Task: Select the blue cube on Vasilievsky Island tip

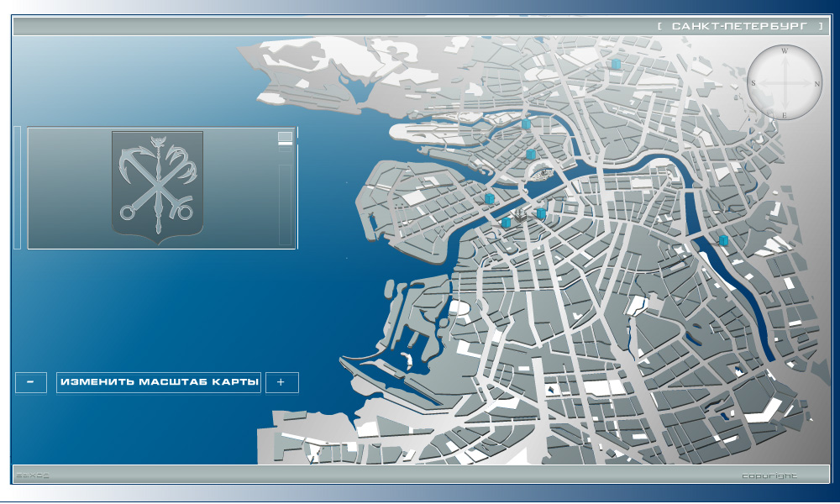Action: tap(489, 199)
